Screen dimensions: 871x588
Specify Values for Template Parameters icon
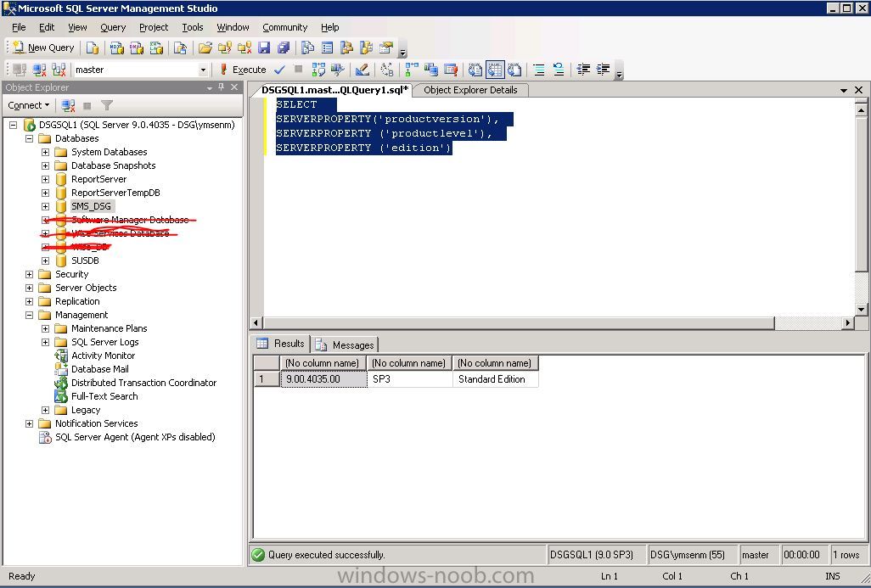387,70
